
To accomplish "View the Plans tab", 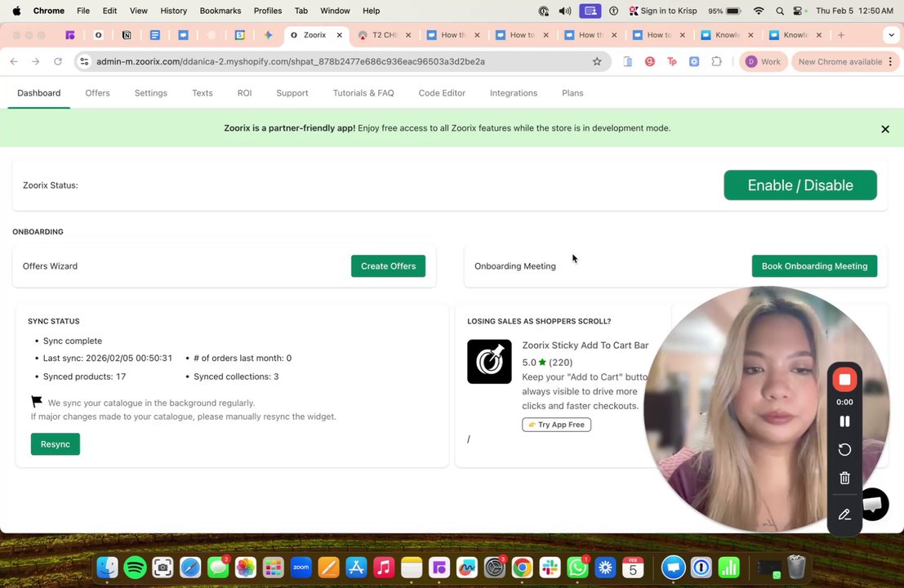I will [x=572, y=93].
